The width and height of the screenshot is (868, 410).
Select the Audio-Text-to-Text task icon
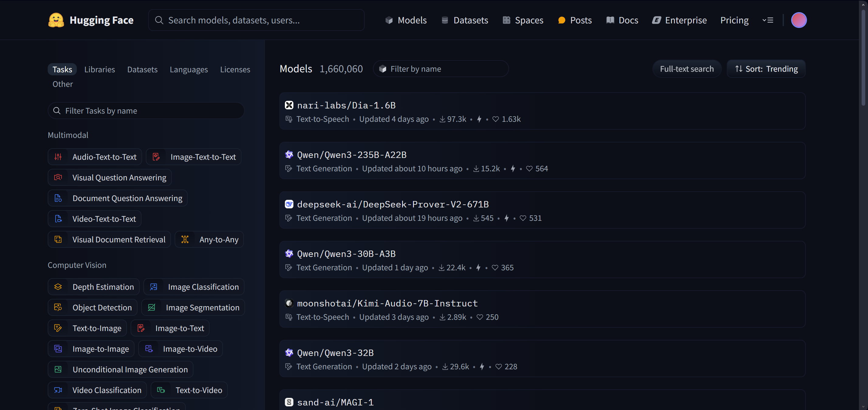click(x=58, y=157)
